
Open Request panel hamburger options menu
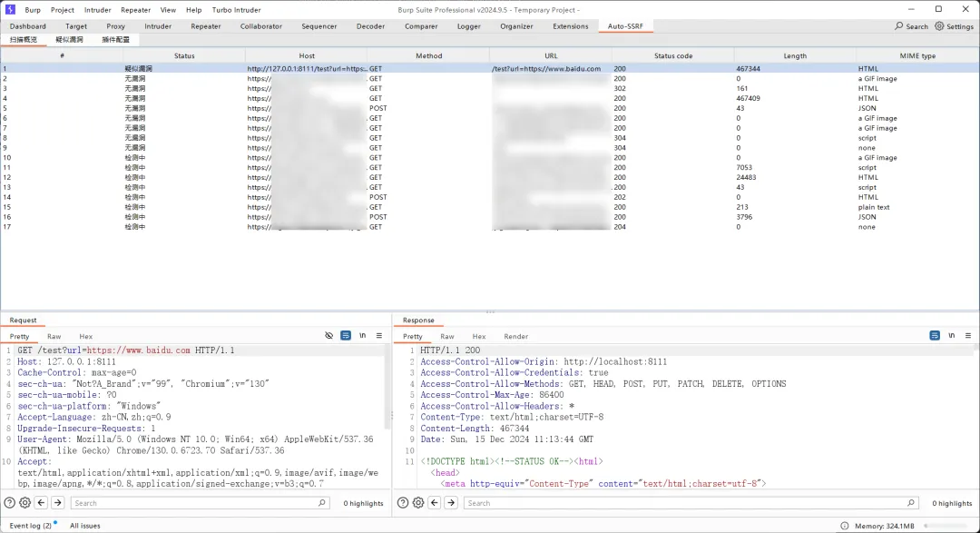pos(378,336)
